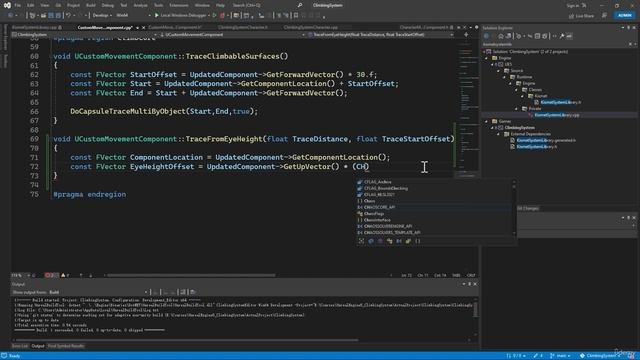
Task: Click the feedback icon beside Live Share
Action: [x=604, y=16]
